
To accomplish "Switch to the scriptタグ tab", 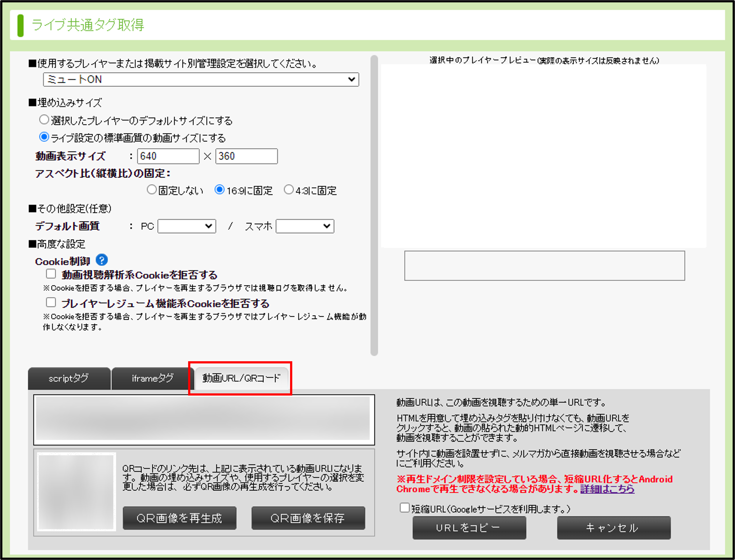I will point(69,378).
